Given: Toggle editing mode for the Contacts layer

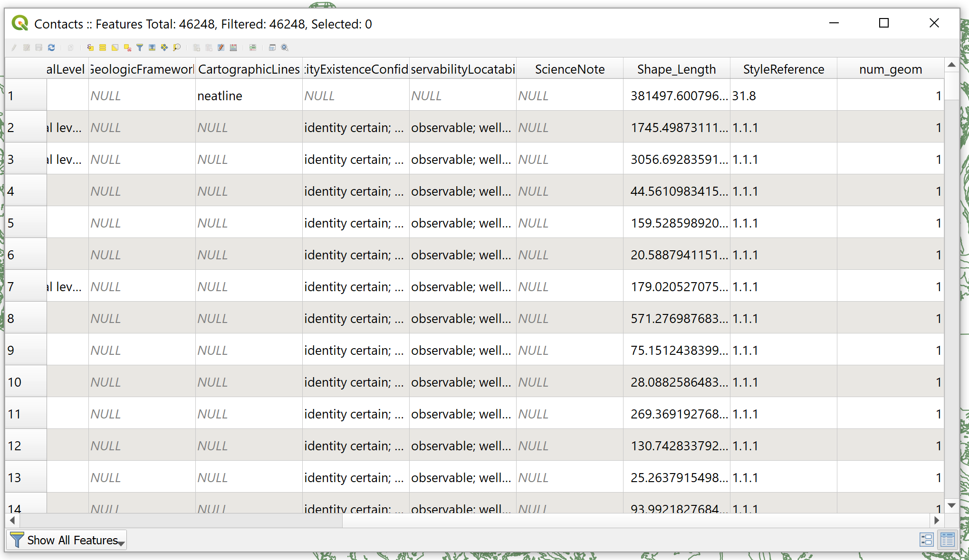Looking at the screenshot, I should tap(14, 47).
